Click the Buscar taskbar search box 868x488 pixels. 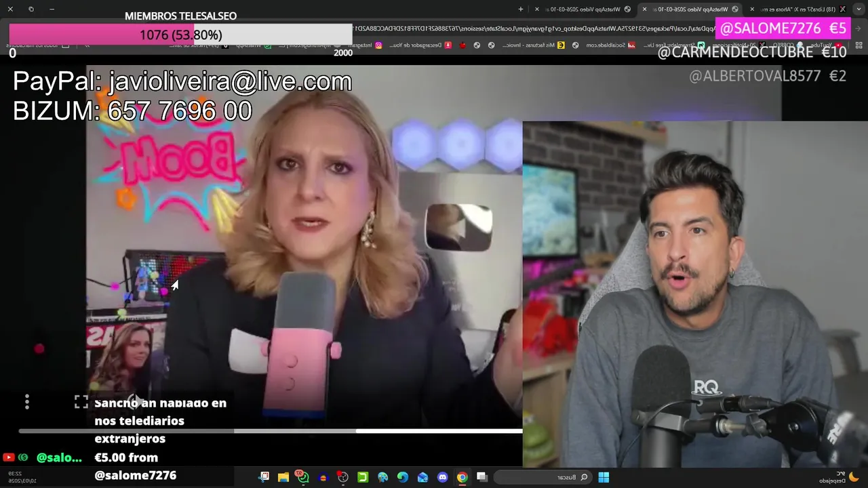tap(542, 477)
